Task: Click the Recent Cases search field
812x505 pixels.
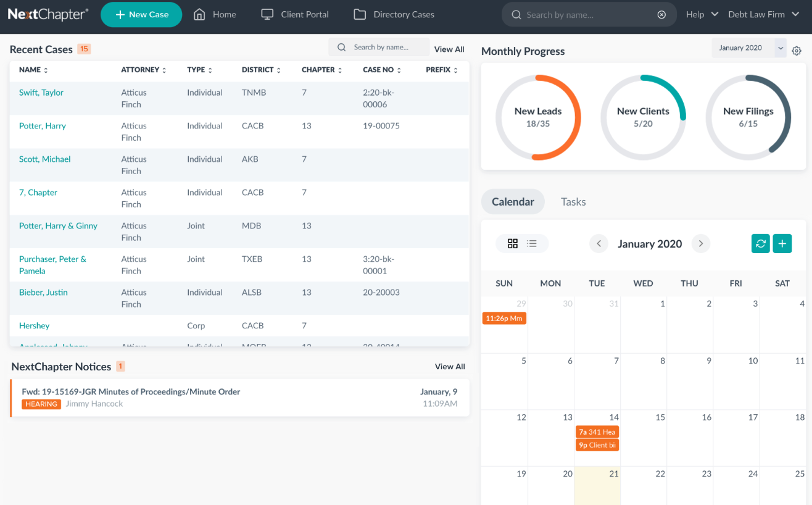Action: [387, 48]
